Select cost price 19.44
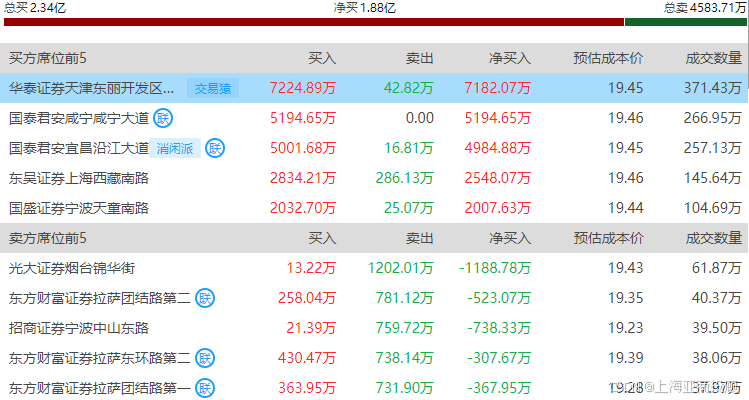The width and height of the screenshot is (749, 400). (625, 208)
